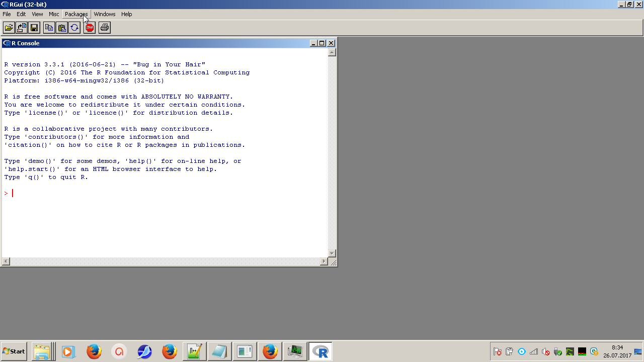
Task: Minimize the RGui main window
Action: (x=621, y=5)
